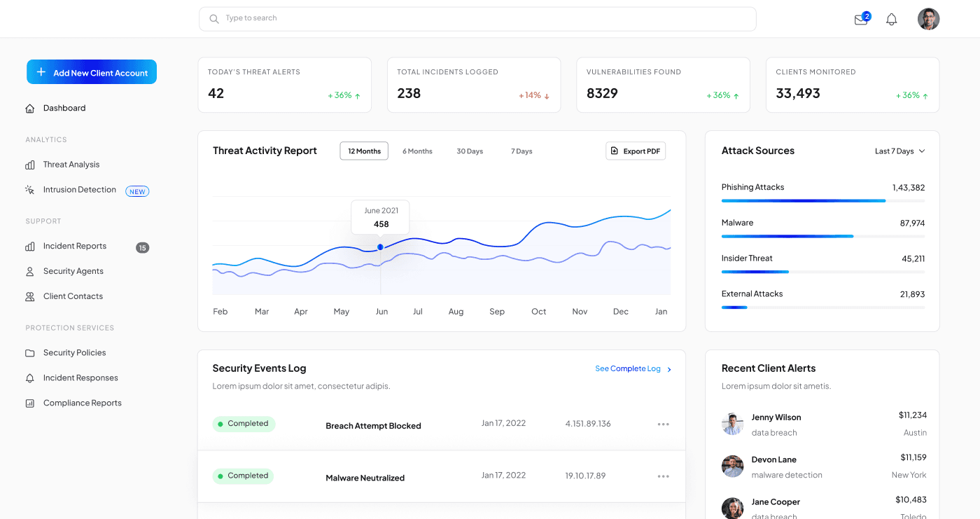Click the notifications bell in the top bar
980x519 pixels.
(891, 19)
